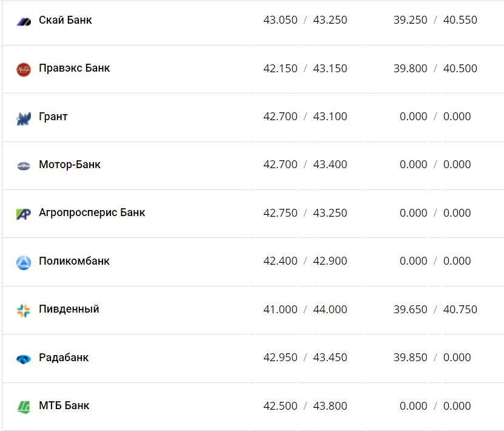Open the МТБ Банк name link
The height and width of the screenshot is (431, 504).
pyautogui.click(x=64, y=406)
